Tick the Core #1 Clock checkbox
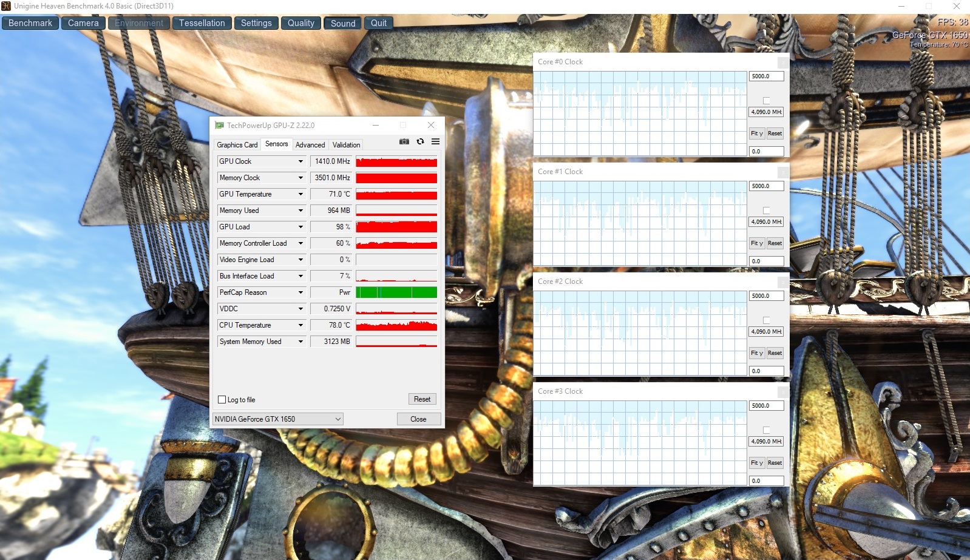Screen dimensions: 970x560 coord(766,211)
